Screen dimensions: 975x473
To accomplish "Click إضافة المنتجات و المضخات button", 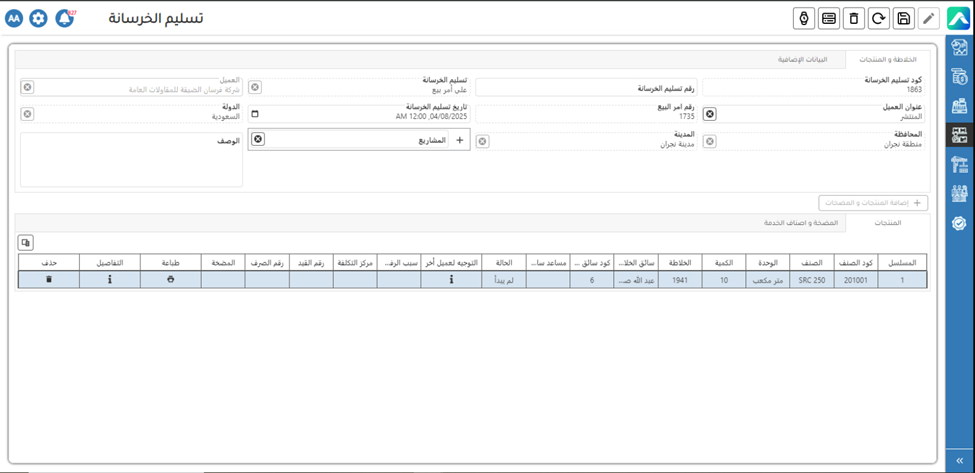I will click(873, 203).
